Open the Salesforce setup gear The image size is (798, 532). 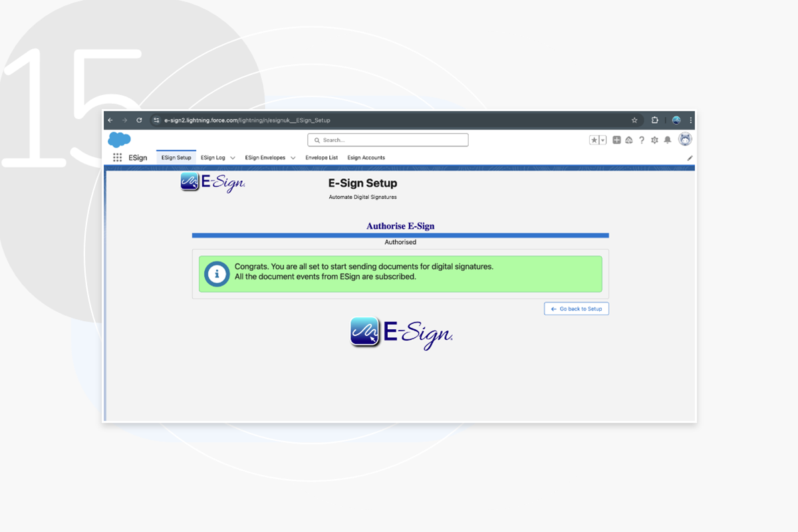click(654, 140)
